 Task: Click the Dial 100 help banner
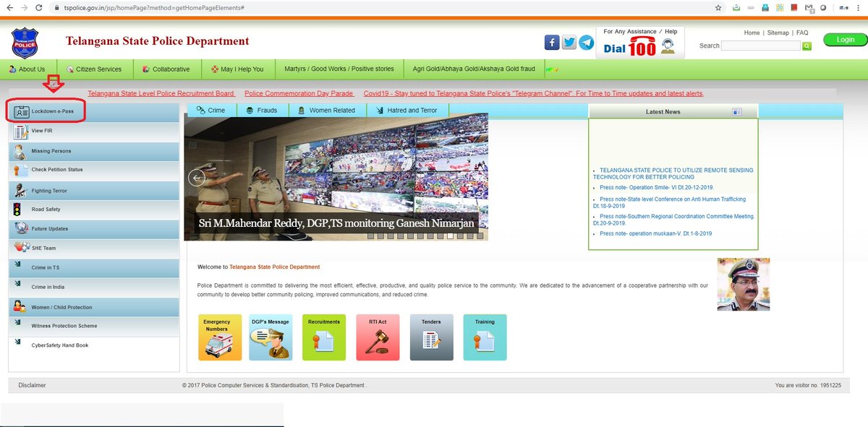pyautogui.click(x=640, y=43)
